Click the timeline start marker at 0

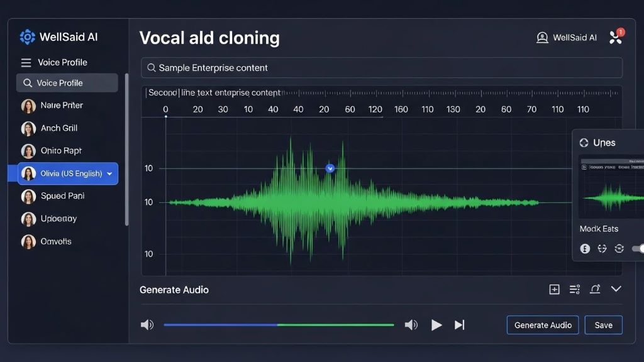click(165, 116)
